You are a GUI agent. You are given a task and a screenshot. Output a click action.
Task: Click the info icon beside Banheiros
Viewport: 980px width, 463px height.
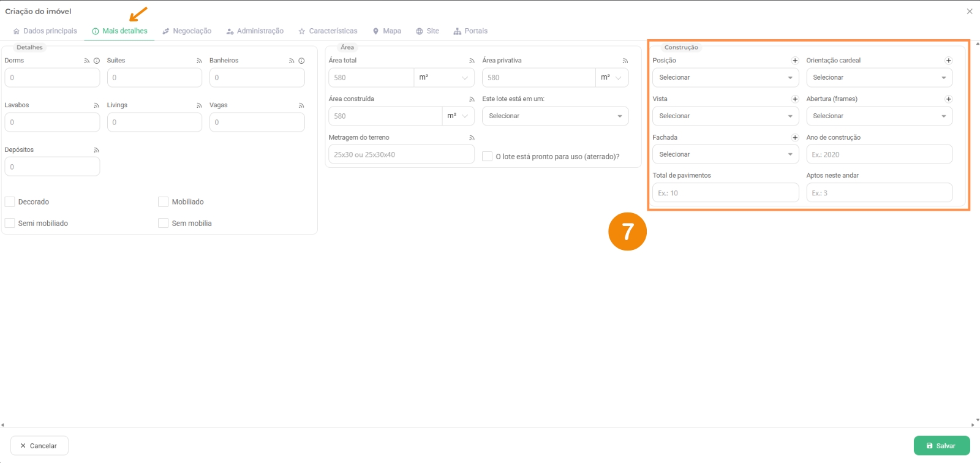pyautogui.click(x=301, y=61)
